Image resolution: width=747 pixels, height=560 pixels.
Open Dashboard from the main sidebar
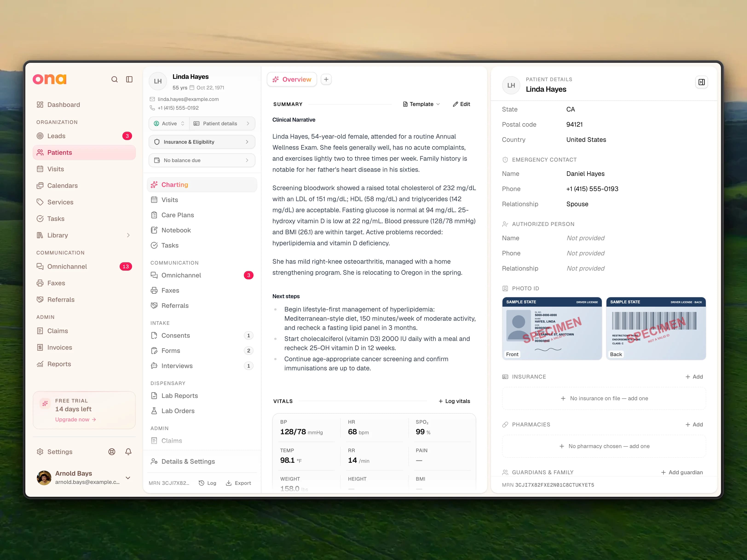pyautogui.click(x=84, y=105)
